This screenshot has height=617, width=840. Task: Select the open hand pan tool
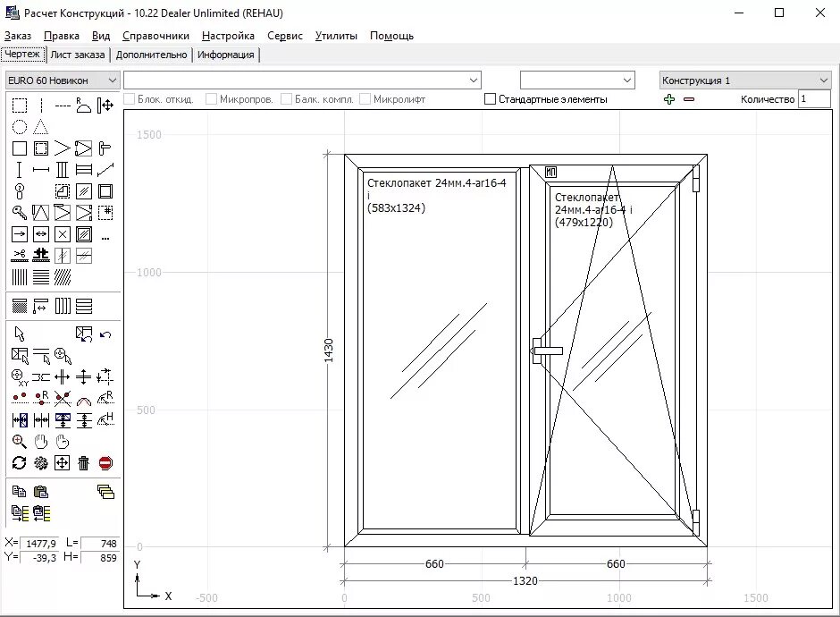(x=41, y=442)
